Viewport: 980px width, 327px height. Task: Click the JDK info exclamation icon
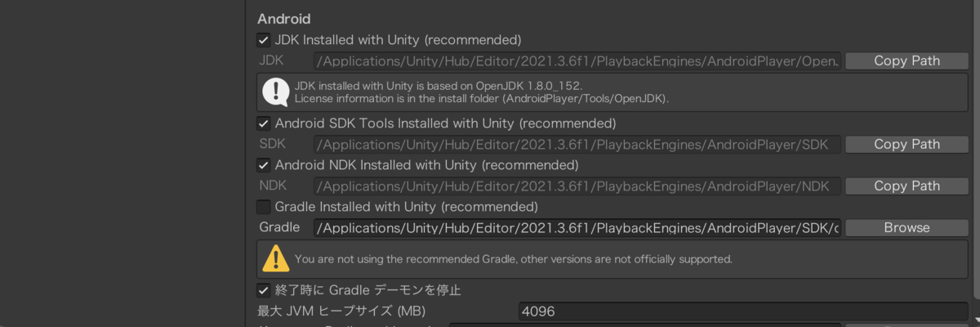276,92
